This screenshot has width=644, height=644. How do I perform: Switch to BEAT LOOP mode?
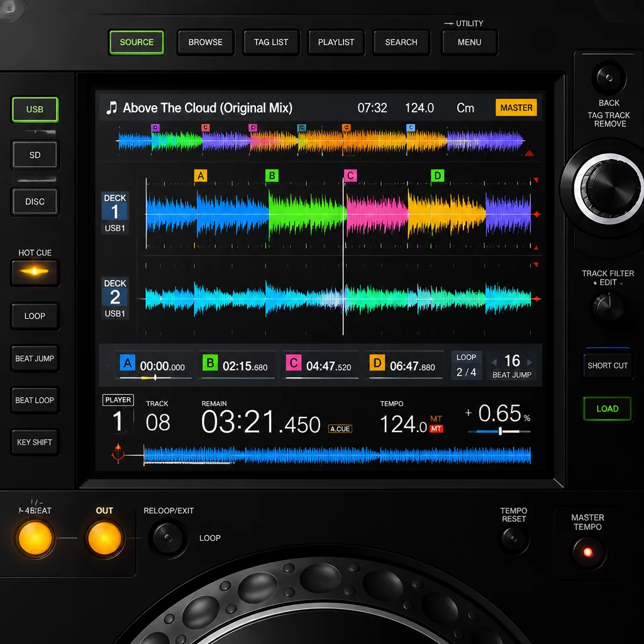click(x=35, y=400)
